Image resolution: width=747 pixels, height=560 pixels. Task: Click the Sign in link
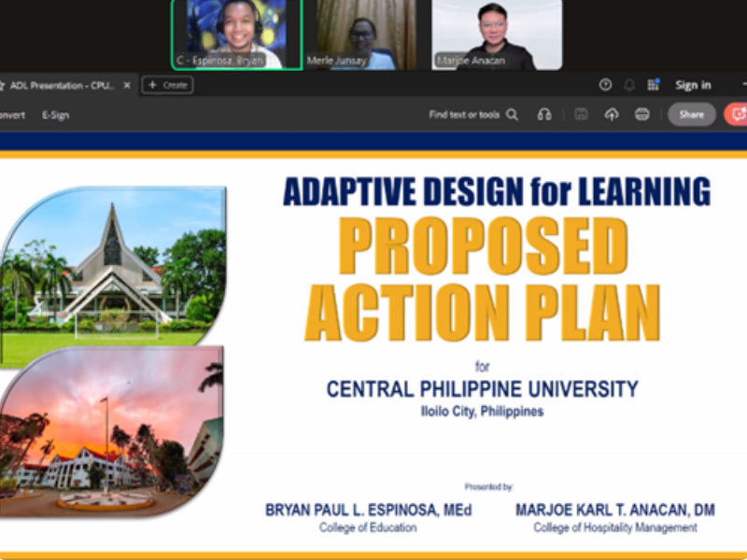pos(693,85)
